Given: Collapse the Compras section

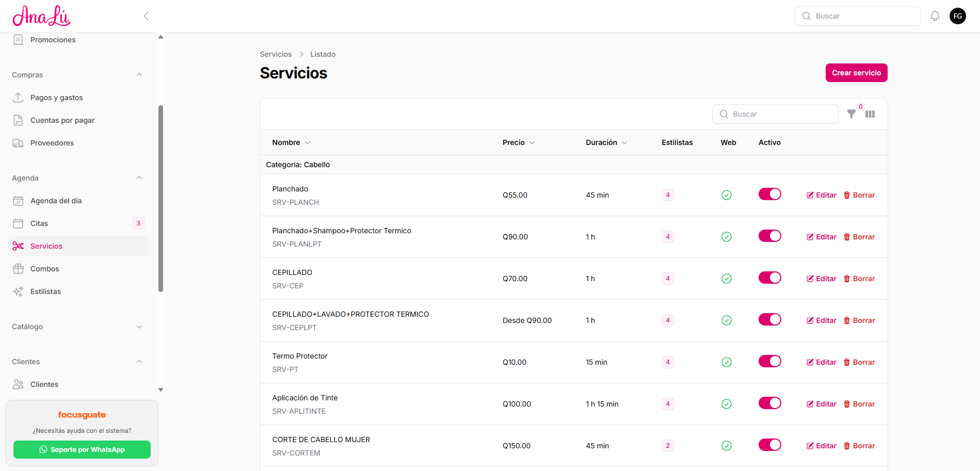Looking at the screenshot, I should point(77,75).
